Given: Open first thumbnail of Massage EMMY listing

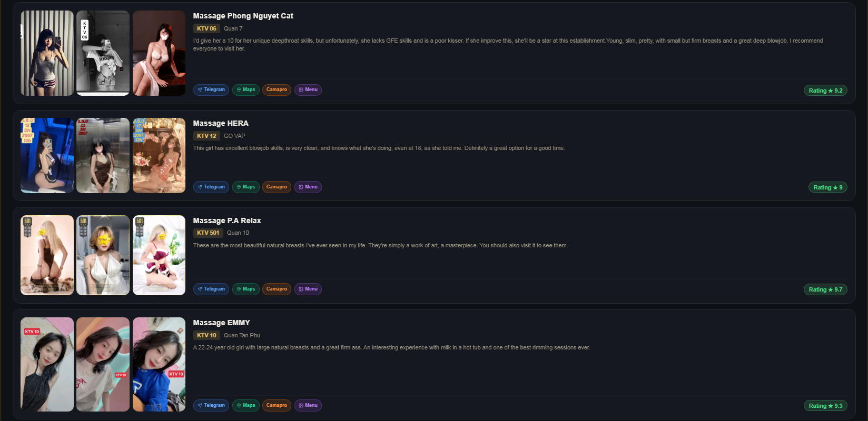Looking at the screenshot, I should click(x=47, y=364).
